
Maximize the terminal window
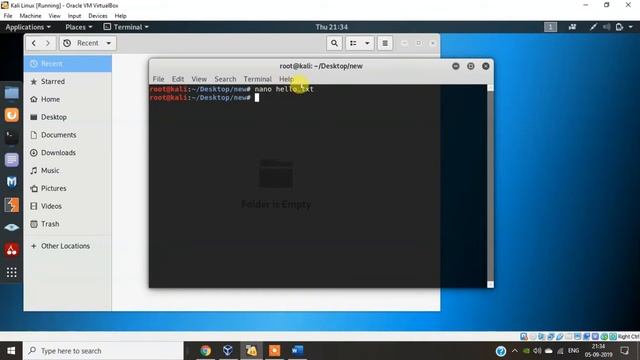[471, 66]
